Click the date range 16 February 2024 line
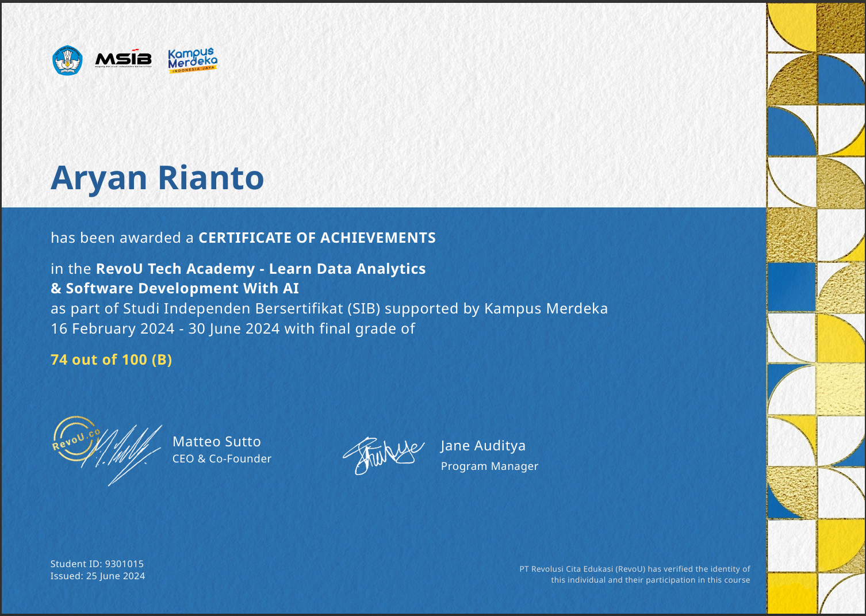Screen dimensions: 866x616 pos(233,328)
